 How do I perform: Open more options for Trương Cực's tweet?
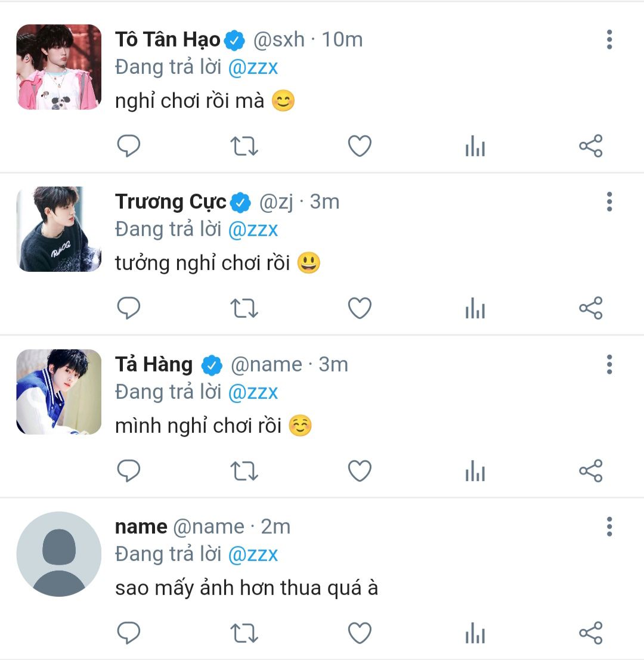609,202
